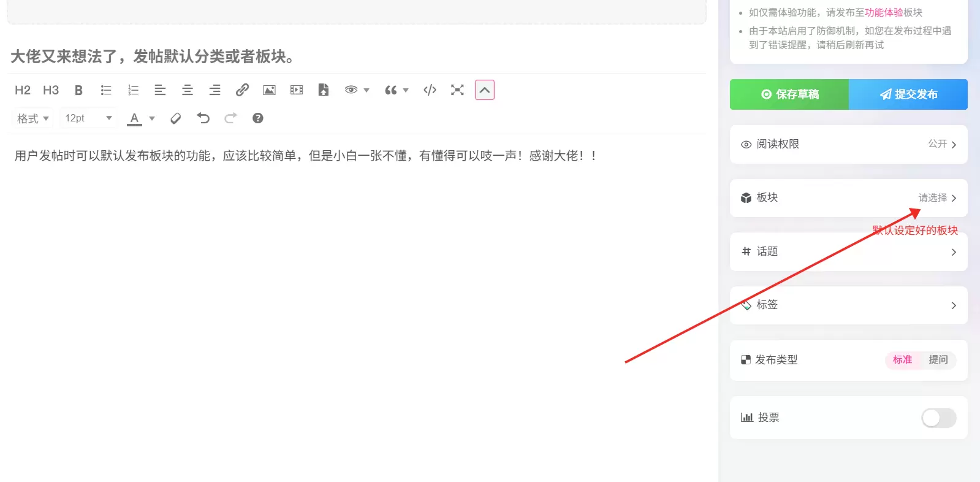The image size is (980, 482).
Task: Click the 提交发布 submit button
Action: tap(908, 94)
